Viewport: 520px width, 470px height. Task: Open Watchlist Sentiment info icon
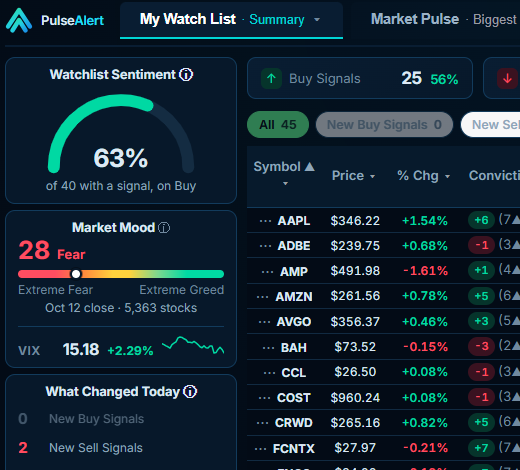tap(186, 75)
